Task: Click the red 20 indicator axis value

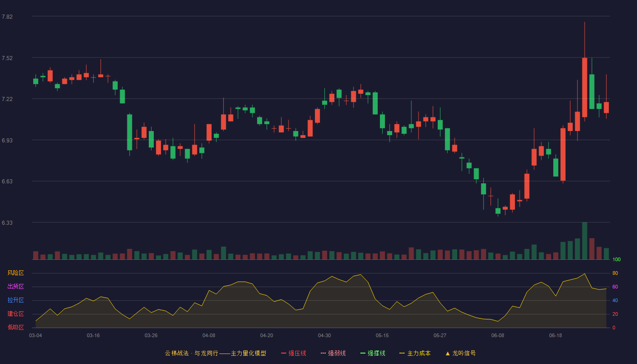Action: coord(615,314)
